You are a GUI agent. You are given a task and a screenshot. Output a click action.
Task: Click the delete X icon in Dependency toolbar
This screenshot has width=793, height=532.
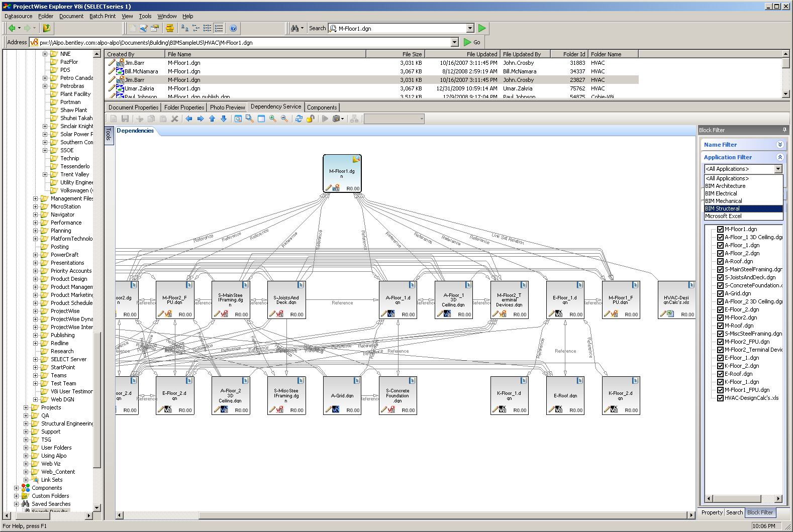tap(175, 119)
